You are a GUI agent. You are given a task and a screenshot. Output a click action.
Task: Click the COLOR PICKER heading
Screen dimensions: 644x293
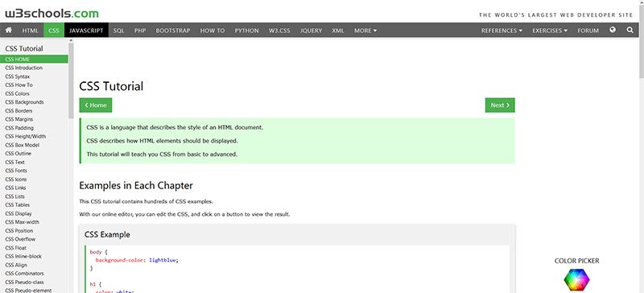coord(576,261)
